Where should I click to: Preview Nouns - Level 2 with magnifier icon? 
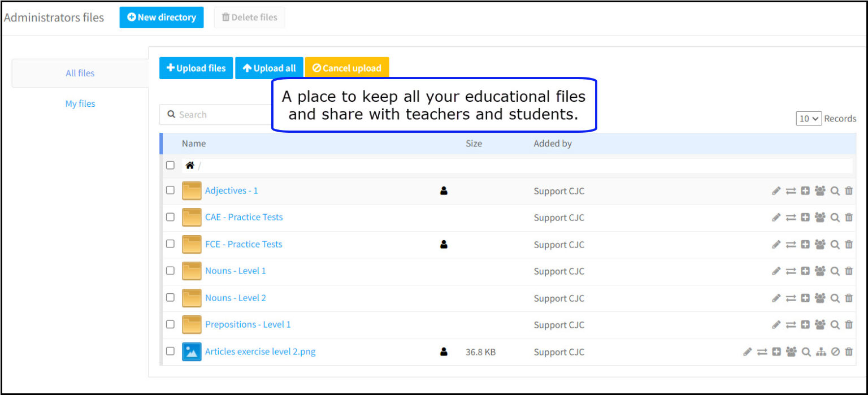tap(835, 298)
